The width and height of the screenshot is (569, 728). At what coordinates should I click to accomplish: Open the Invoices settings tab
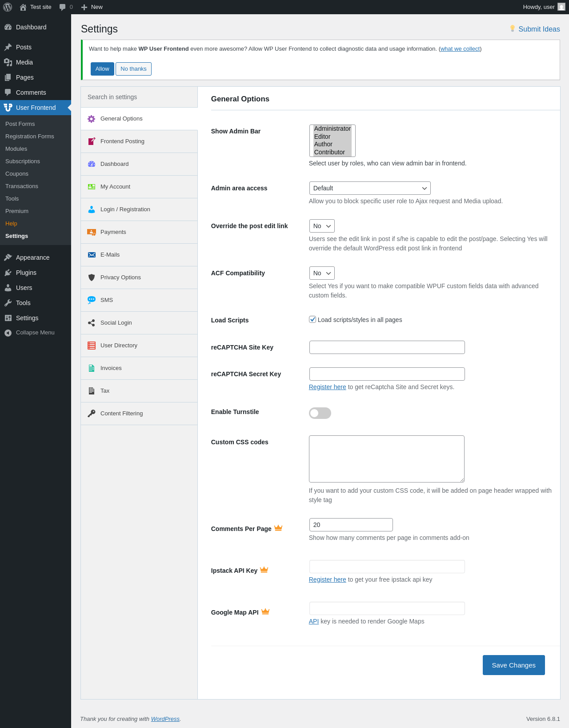139,368
